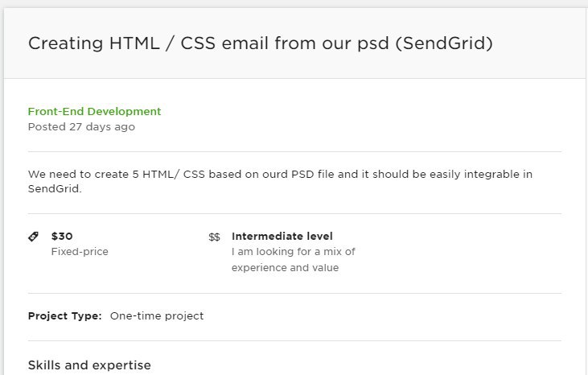Viewport: 588px width, 375px height.
Task: Click the word 'Creating' in the title
Action: 65,44
